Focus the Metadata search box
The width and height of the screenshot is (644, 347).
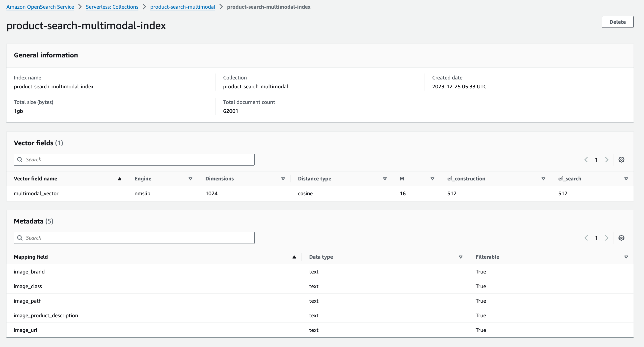[x=134, y=238]
